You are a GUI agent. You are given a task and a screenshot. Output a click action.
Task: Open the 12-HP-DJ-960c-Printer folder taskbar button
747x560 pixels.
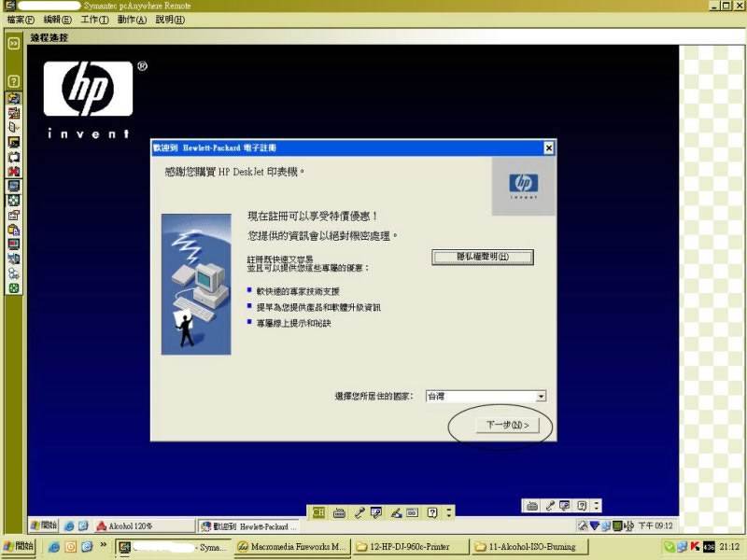(411, 547)
